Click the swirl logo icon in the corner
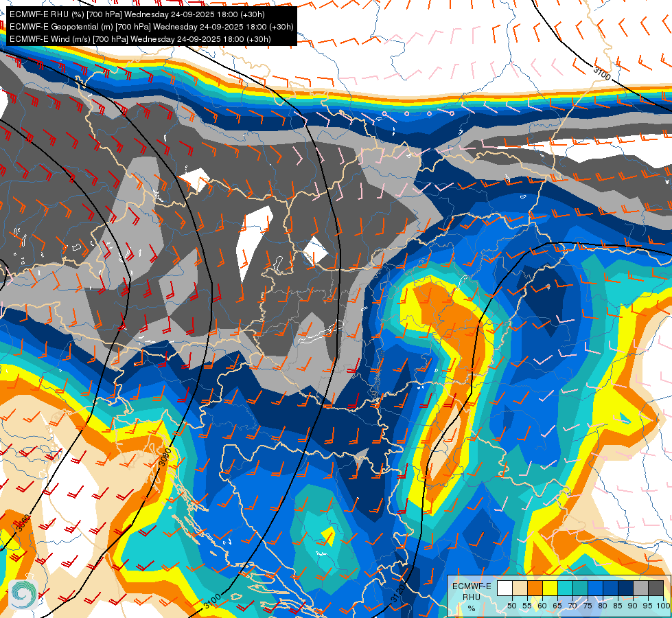This screenshot has height=618, width=672. [23, 594]
